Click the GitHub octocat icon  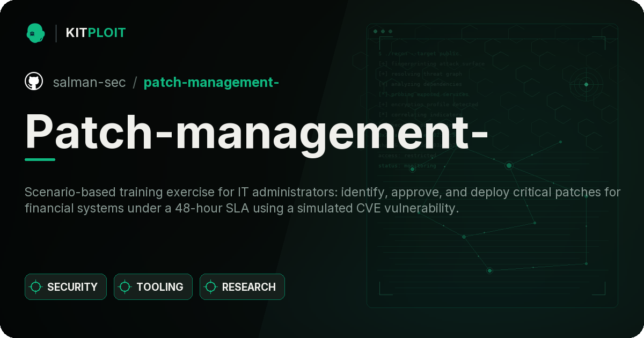tap(34, 82)
